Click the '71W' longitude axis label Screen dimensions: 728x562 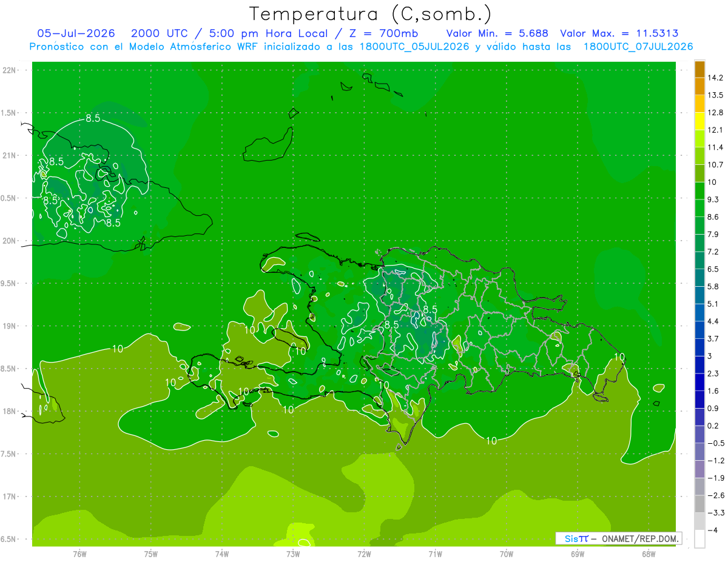(435, 554)
